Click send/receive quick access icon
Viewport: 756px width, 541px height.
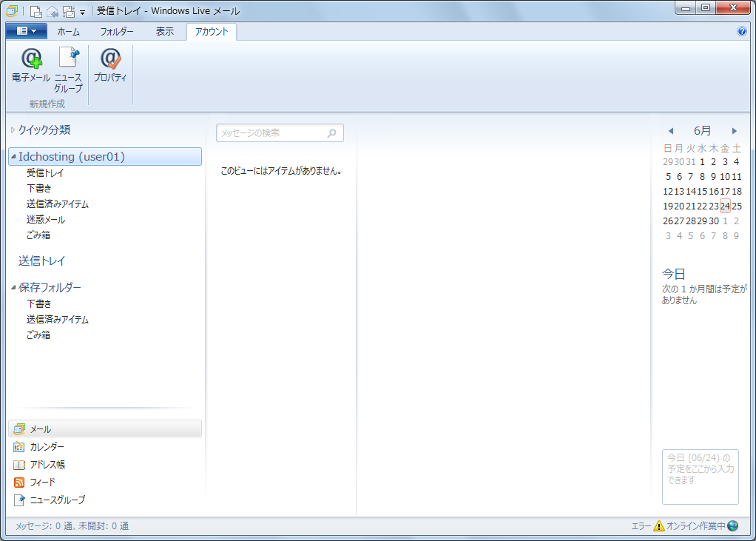[69, 11]
